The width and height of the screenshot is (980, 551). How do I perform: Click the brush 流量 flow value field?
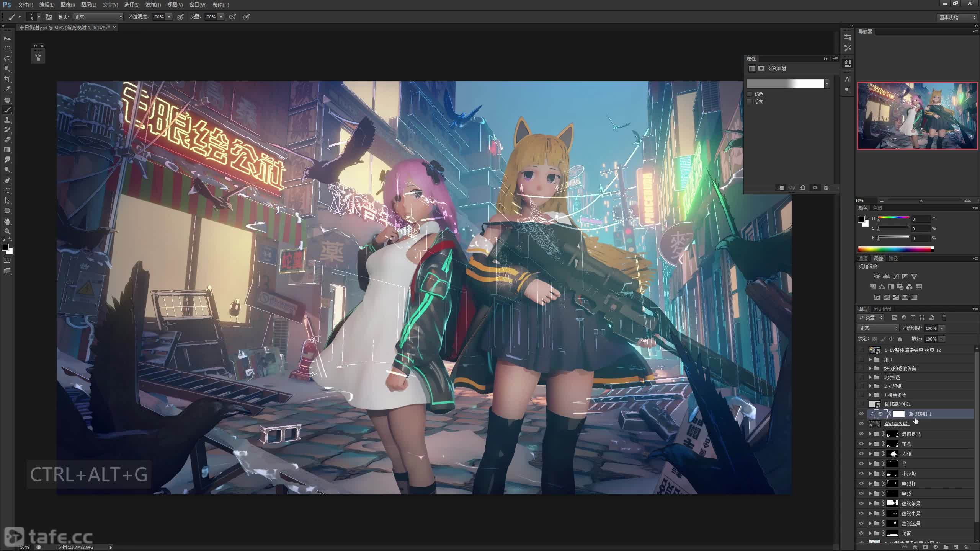pos(210,17)
